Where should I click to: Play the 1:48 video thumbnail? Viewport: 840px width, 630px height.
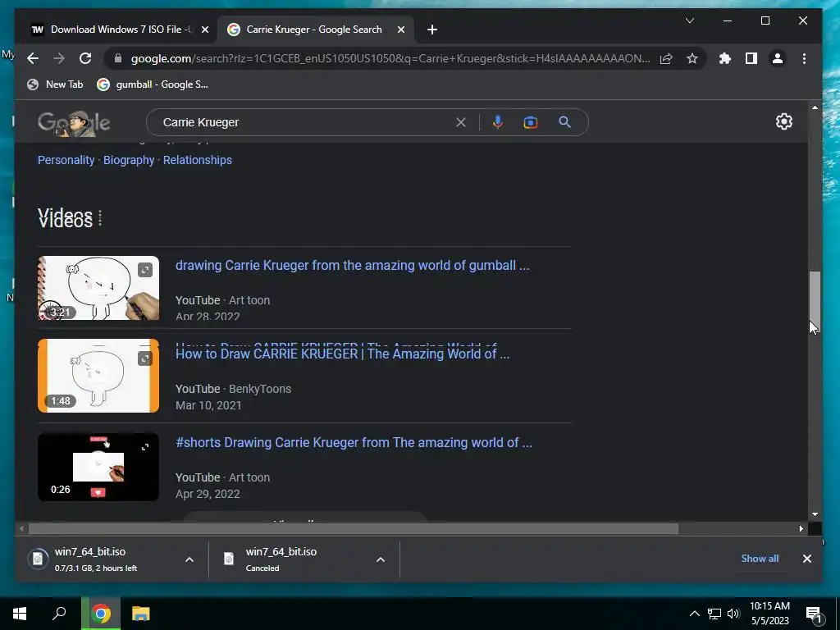coord(98,375)
